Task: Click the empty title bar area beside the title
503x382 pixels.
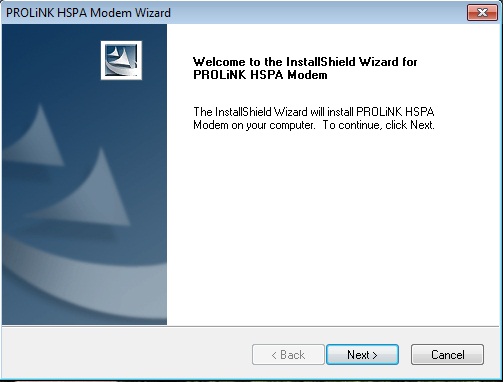Action: [x=318, y=13]
